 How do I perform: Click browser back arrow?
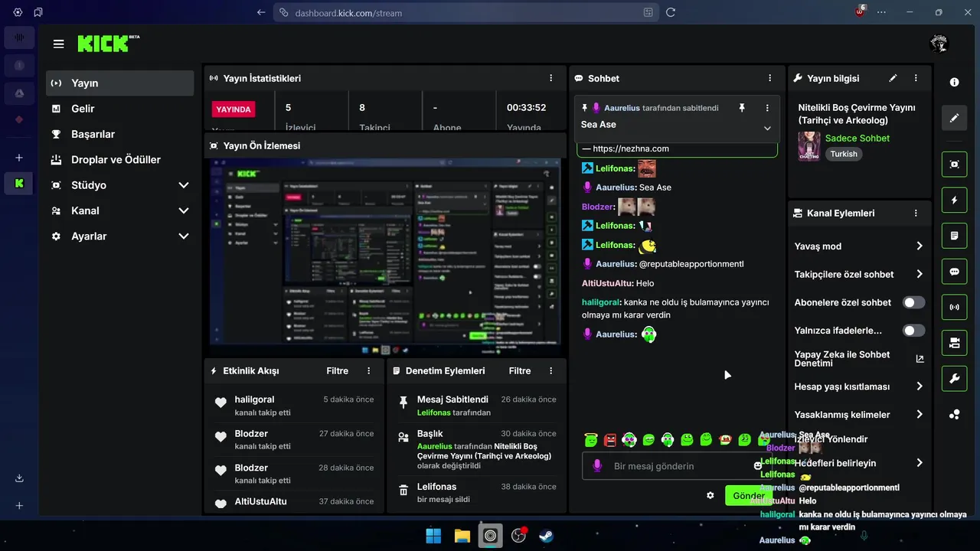tap(261, 12)
